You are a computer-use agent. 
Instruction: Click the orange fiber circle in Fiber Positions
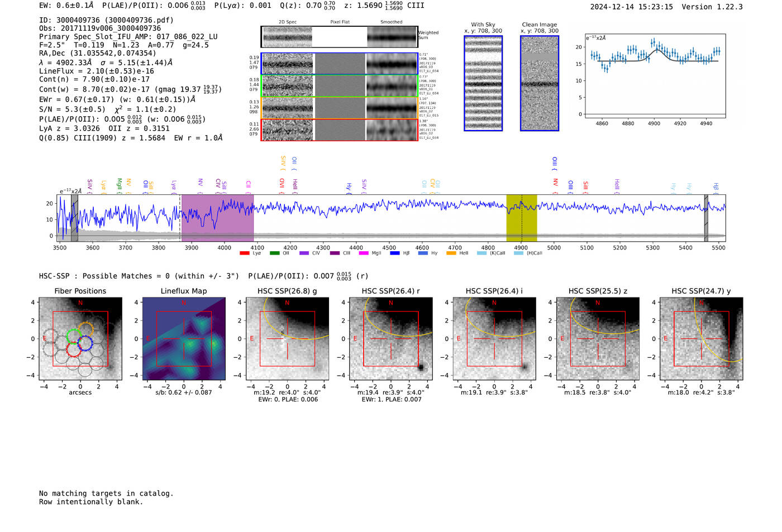85,330
